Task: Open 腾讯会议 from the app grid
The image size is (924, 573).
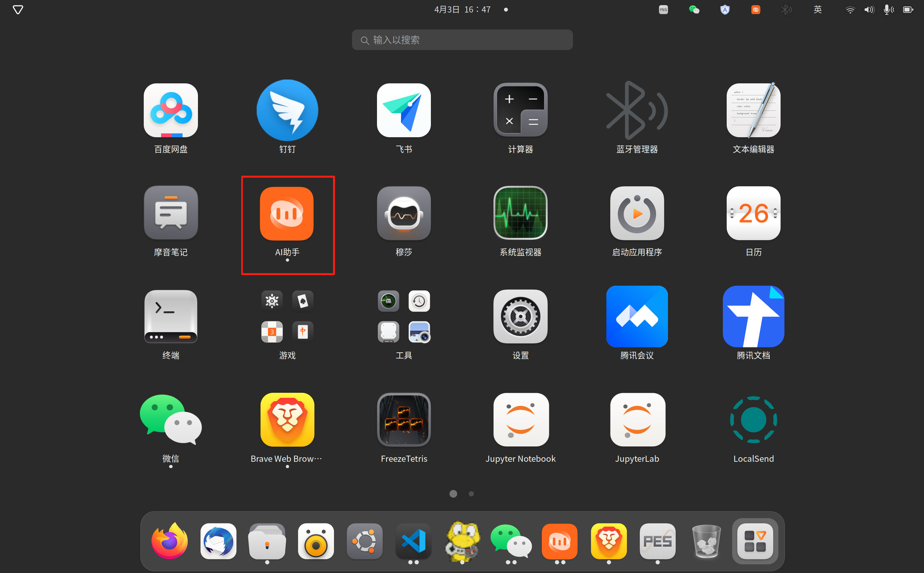Action: pos(637,316)
